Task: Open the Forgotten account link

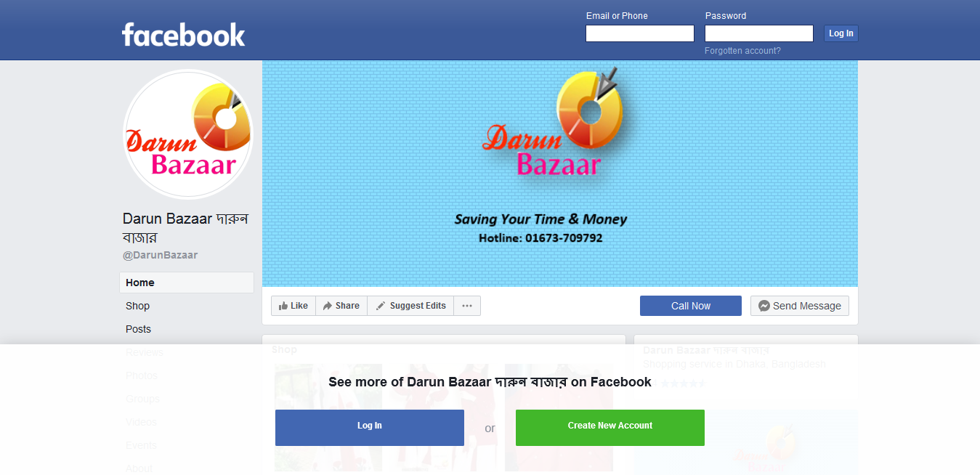Action: [742, 51]
